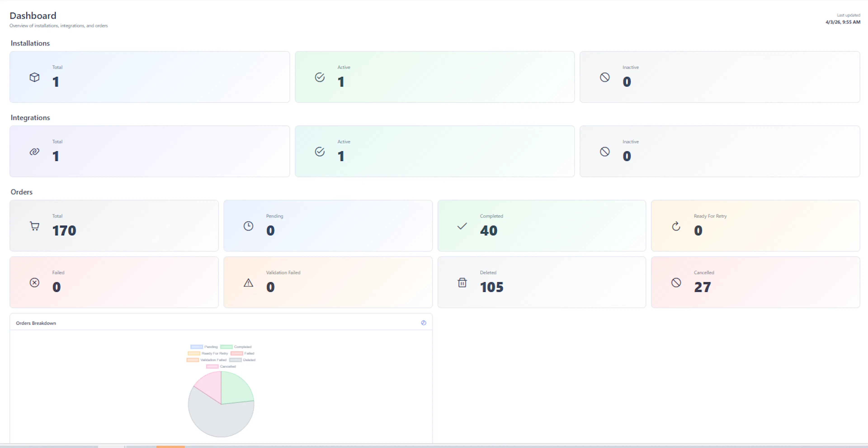
Task: Click the Orders Breakdown chart icon
Action: click(x=424, y=323)
